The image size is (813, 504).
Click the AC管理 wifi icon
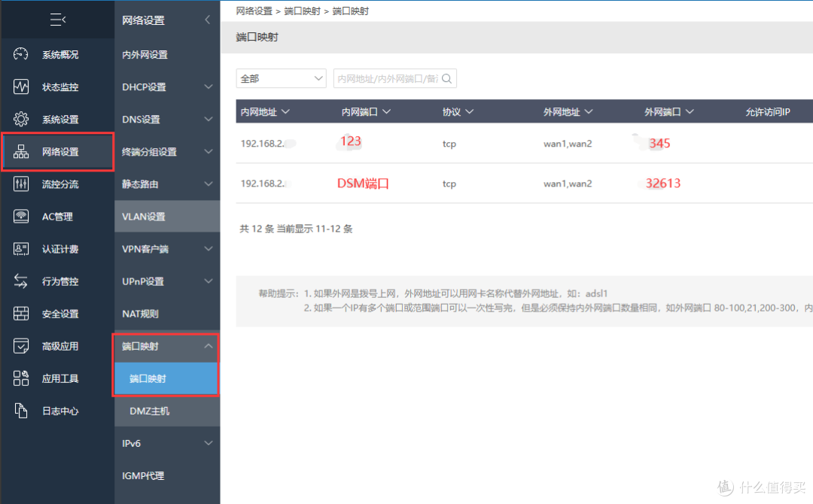point(21,216)
